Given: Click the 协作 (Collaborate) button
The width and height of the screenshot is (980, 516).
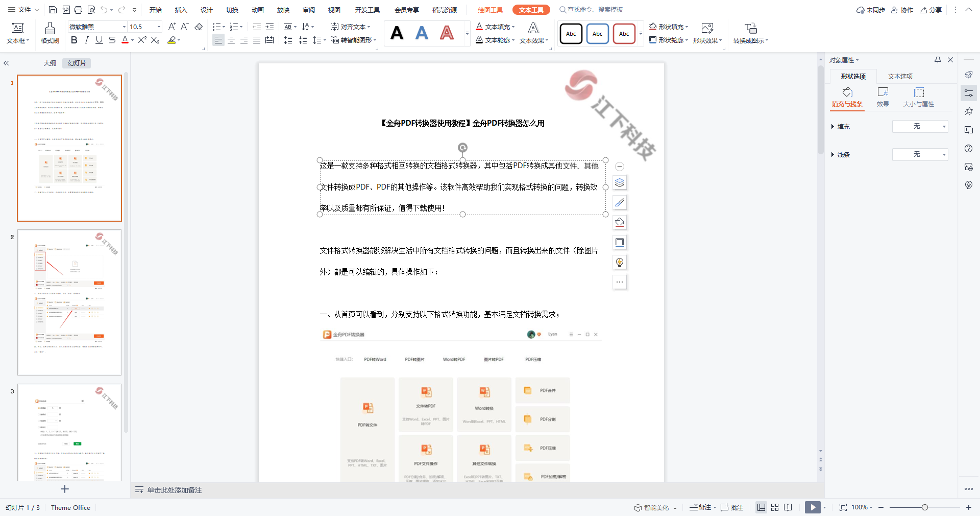Looking at the screenshot, I should point(902,10).
